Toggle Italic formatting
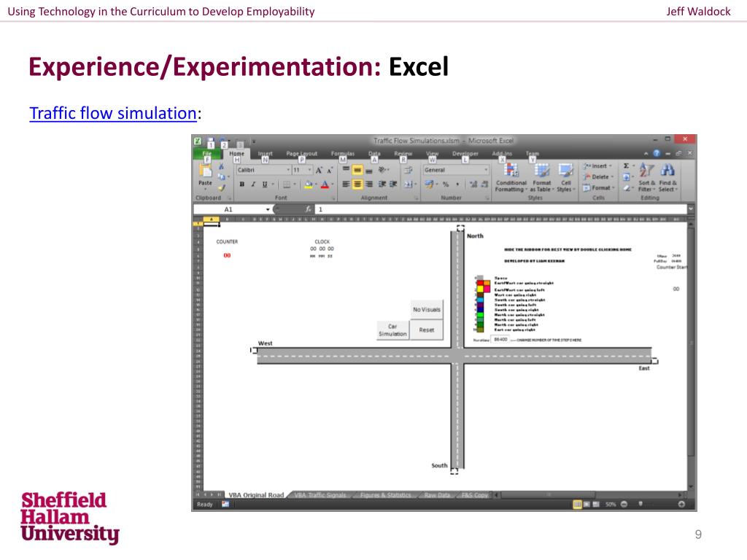747x560 pixels. (x=253, y=184)
